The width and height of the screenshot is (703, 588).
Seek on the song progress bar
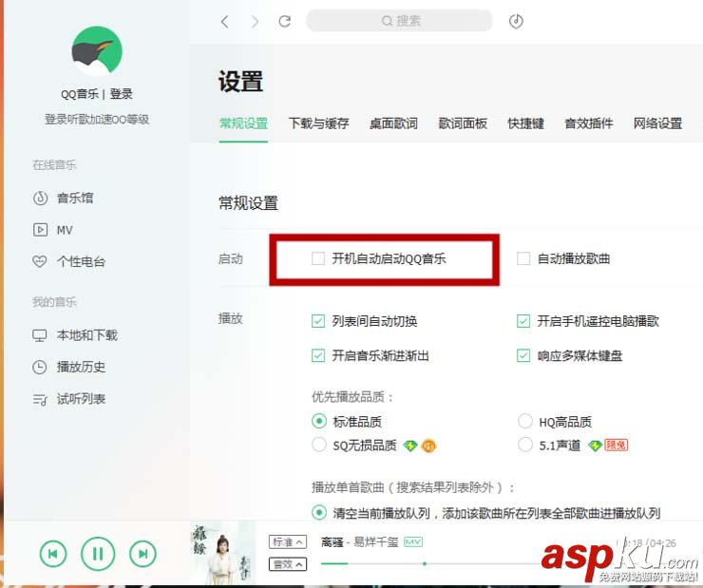tap(430, 564)
